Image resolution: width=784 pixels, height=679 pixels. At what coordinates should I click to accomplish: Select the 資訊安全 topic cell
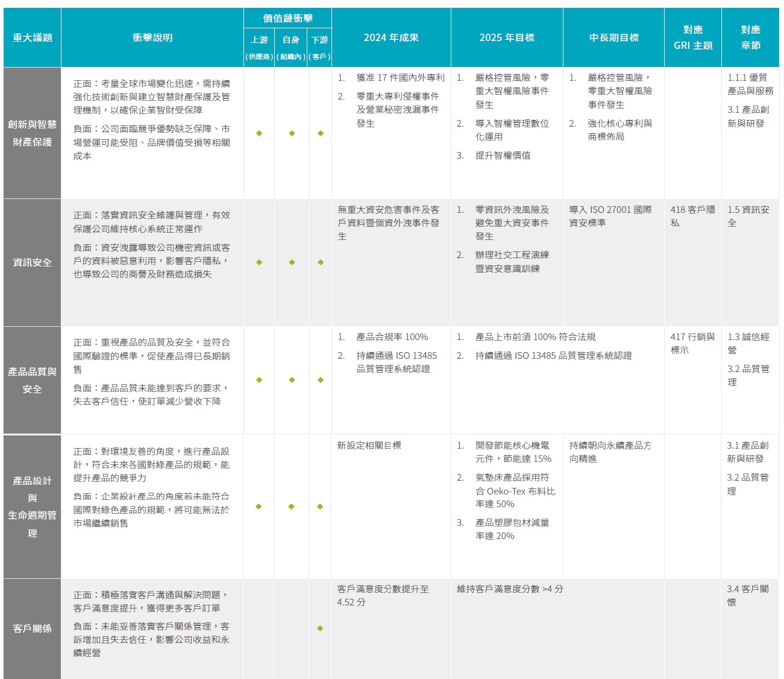tap(33, 262)
